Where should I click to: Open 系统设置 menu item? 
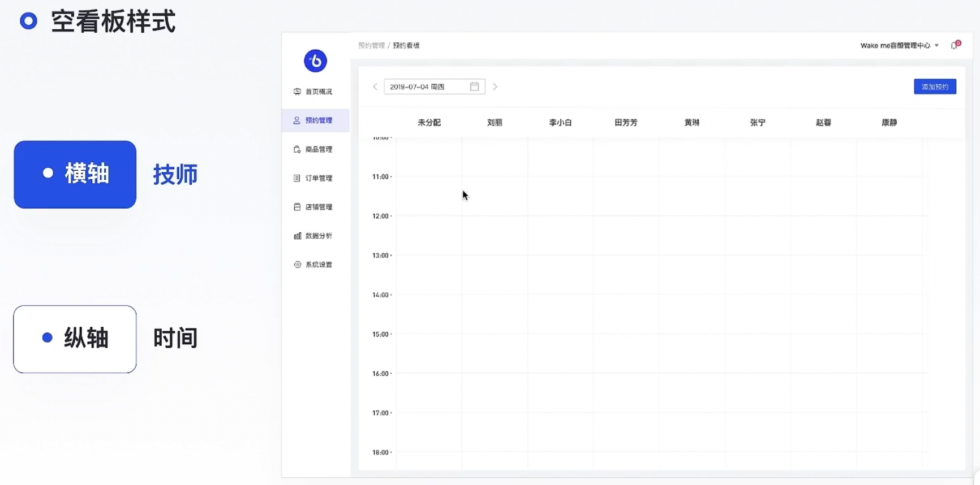(x=315, y=265)
